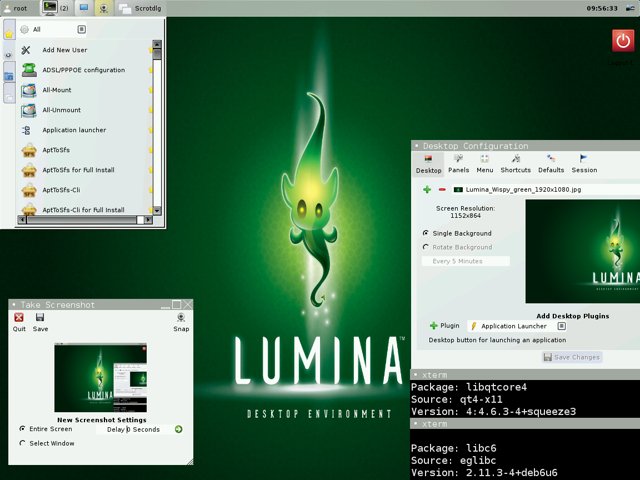This screenshot has height=480, width=640.
Task: Launch AptToSfs-Cli entry
Action: tap(85, 190)
